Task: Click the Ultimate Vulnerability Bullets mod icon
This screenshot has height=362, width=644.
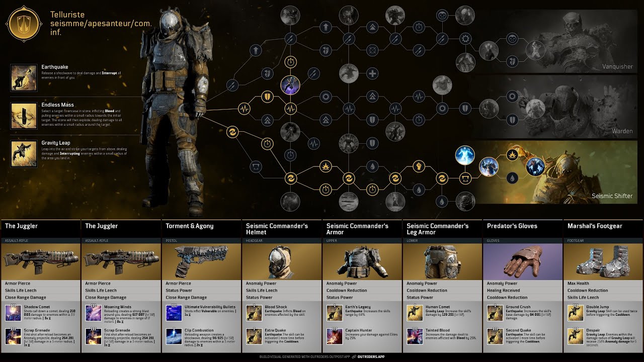Action: (x=174, y=312)
